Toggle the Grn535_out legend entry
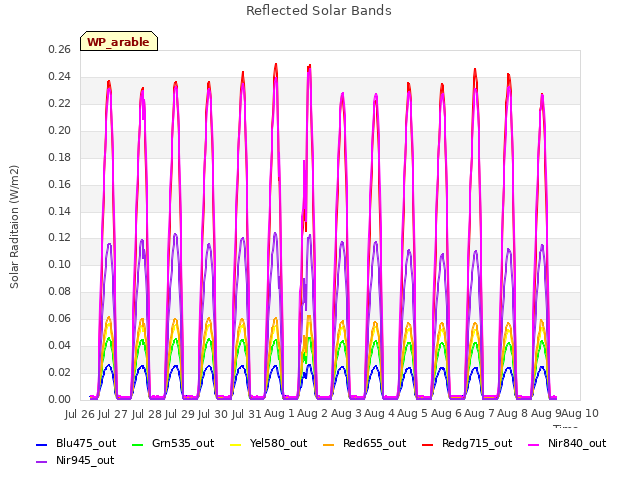 click(173, 443)
